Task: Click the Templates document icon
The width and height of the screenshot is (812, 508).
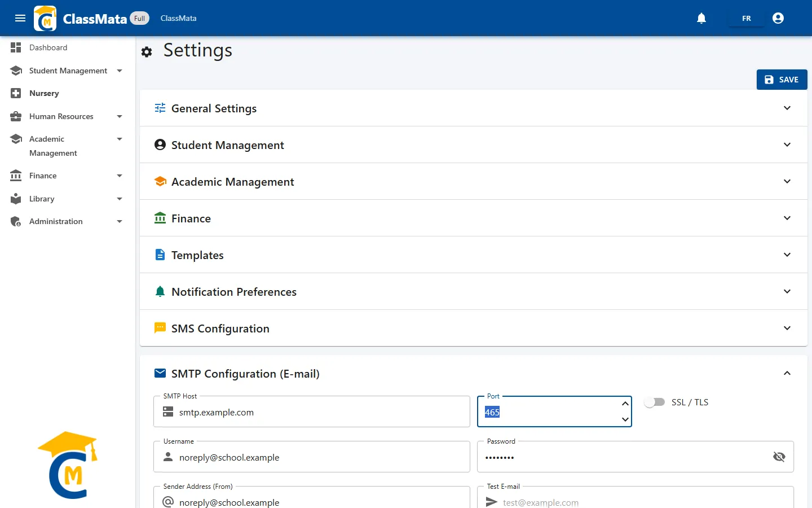Action: [x=160, y=255]
